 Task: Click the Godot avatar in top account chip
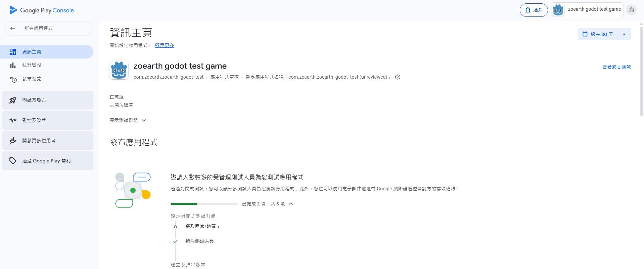[558, 10]
